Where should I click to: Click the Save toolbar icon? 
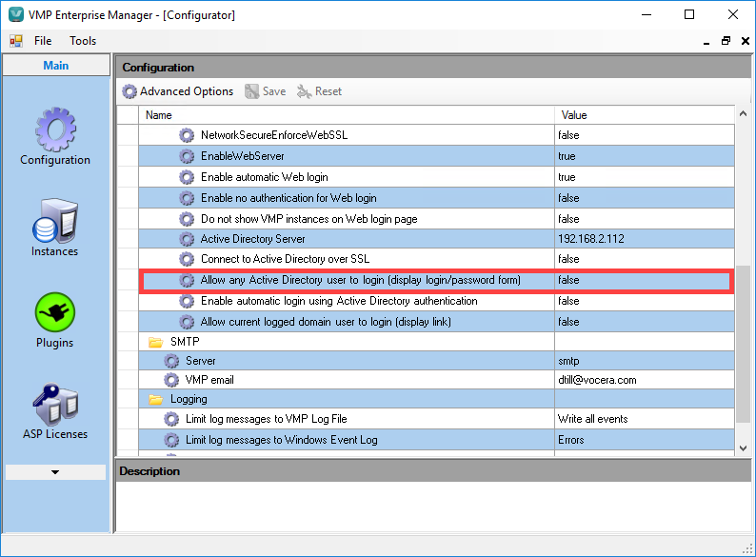tap(251, 91)
